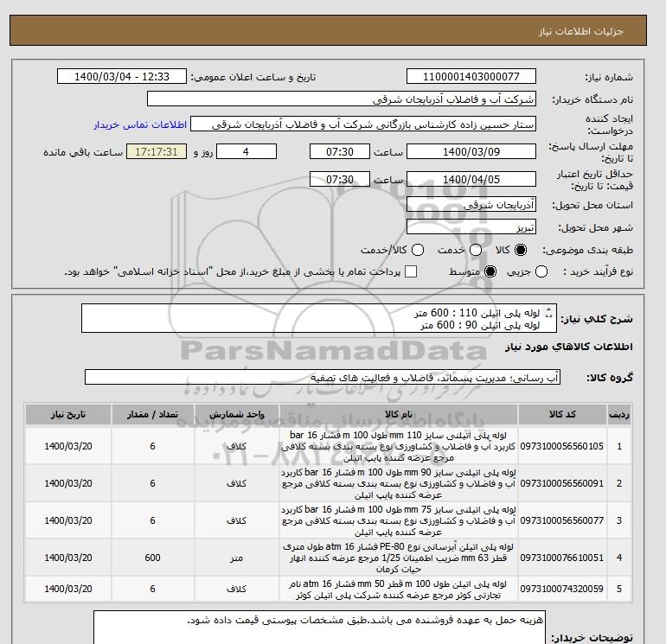Click unit متر in row 4
The image size is (666, 644).
[237, 558]
